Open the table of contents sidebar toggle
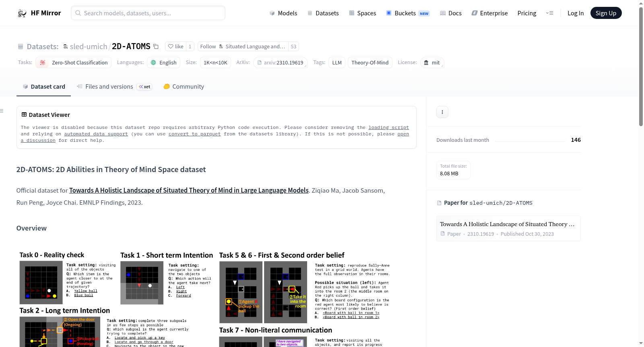This screenshot has height=347, width=644. click(x=2, y=111)
